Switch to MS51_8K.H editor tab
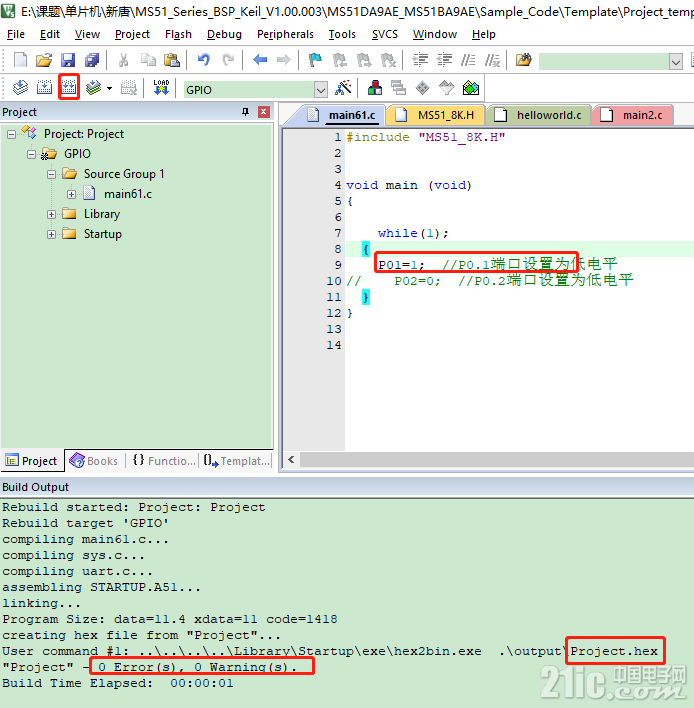The height and width of the screenshot is (708, 694). coord(436,115)
